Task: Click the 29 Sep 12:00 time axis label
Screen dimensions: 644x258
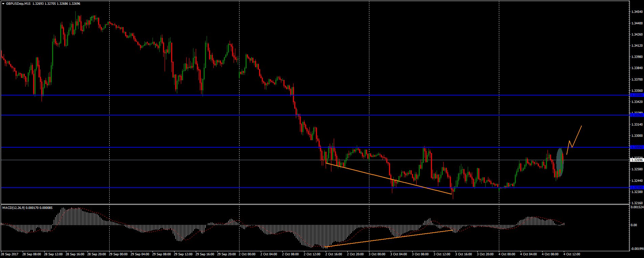Action: pos(183,254)
